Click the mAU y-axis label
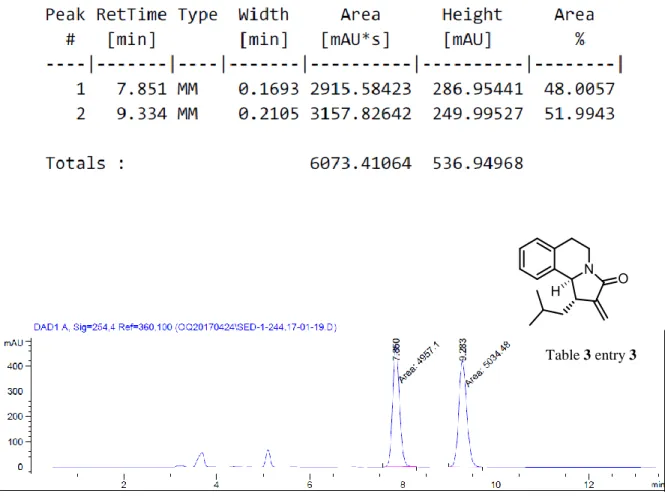This screenshot has width=665, height=503. pos(14,342)
